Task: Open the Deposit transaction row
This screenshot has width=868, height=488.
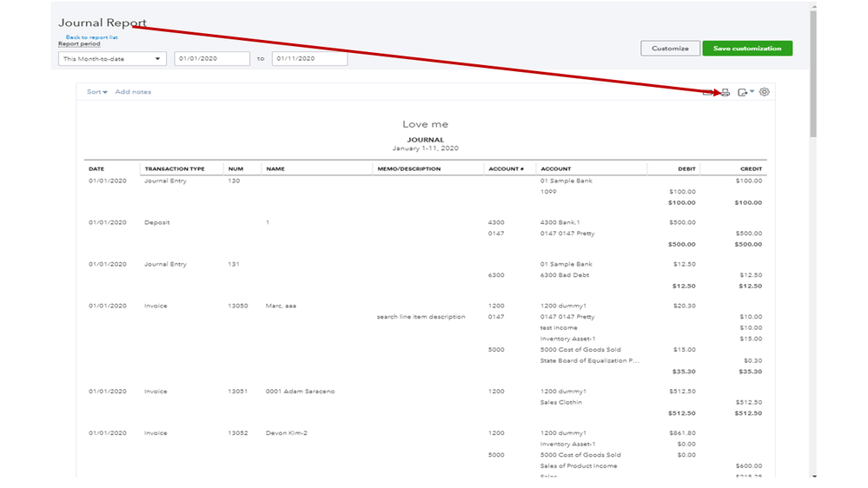Action: (157, 222)
